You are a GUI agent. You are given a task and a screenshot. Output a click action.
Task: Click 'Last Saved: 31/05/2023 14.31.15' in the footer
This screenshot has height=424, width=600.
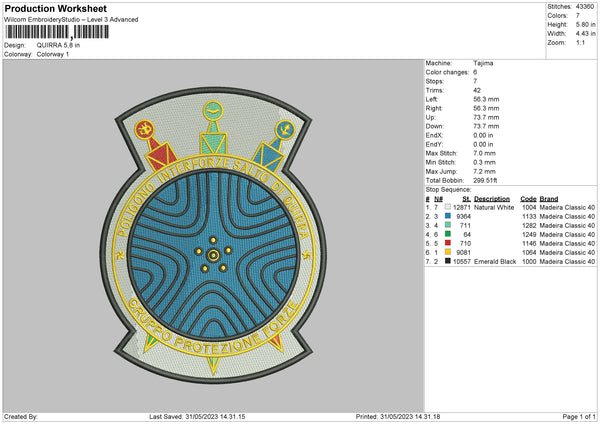(197, 416)
